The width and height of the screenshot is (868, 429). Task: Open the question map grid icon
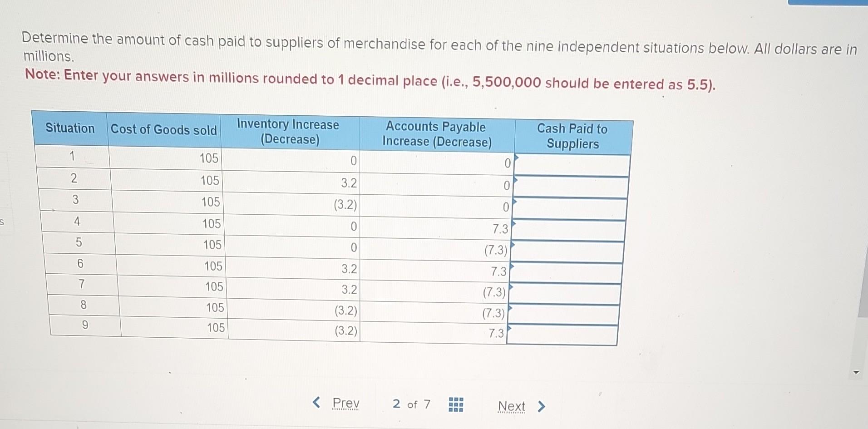[455, 404]
